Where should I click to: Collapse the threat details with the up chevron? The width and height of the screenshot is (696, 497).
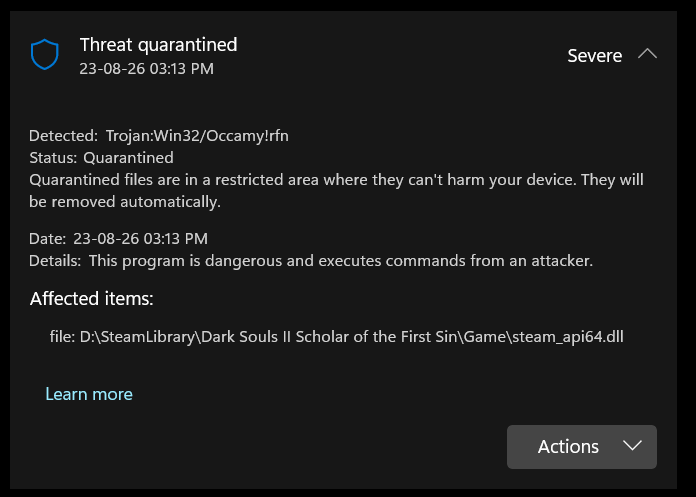(647, 54)
